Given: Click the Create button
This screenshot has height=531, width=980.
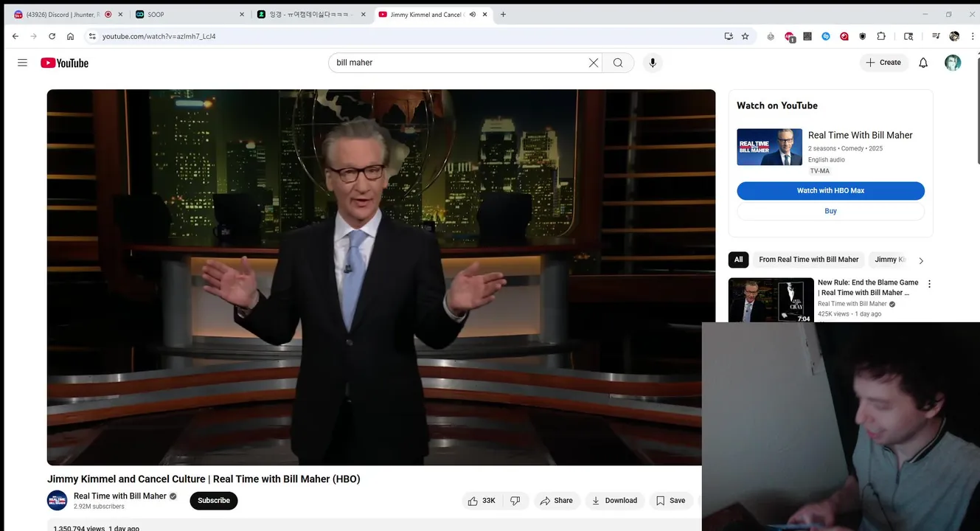Looking at the screenshot, I should click(x=883, y=63).
